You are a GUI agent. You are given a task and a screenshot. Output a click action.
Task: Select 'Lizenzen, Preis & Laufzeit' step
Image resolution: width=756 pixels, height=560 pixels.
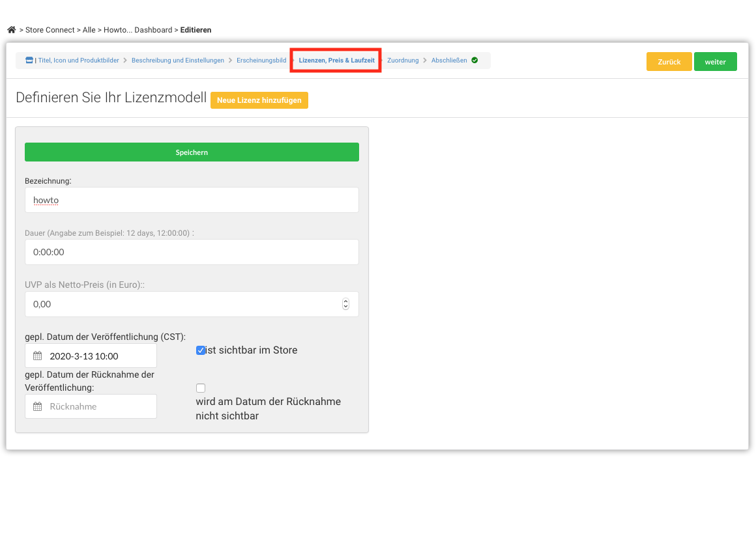click(x=336, y=61)
